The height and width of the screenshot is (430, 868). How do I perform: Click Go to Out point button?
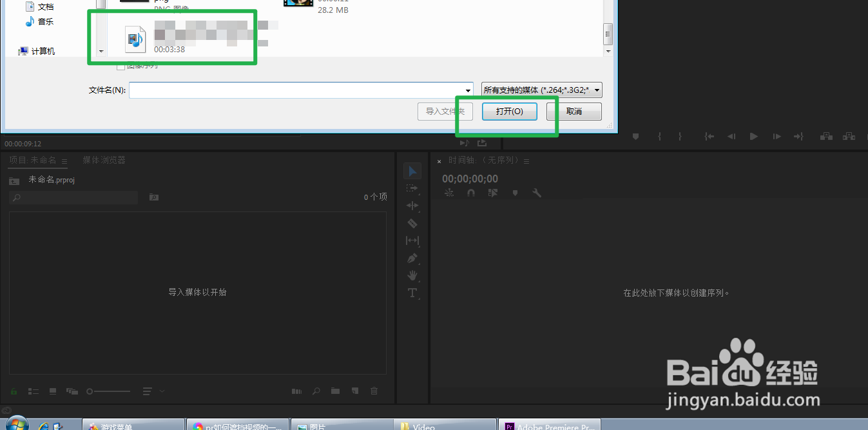point(798,137)
